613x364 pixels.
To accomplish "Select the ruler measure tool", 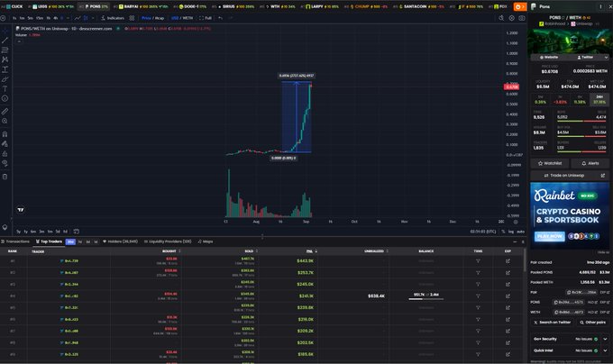I will [5, 112].
